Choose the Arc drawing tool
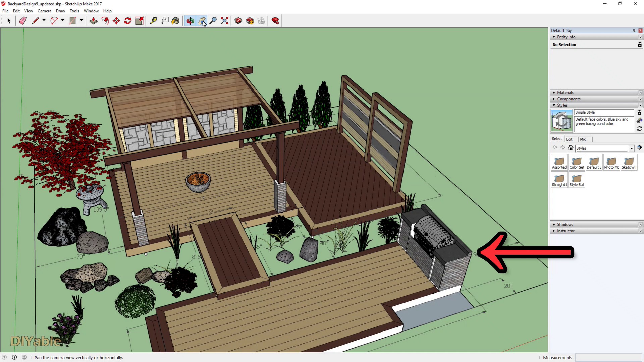The height and width of the screenshot is (362, 644). coord(54,21)
